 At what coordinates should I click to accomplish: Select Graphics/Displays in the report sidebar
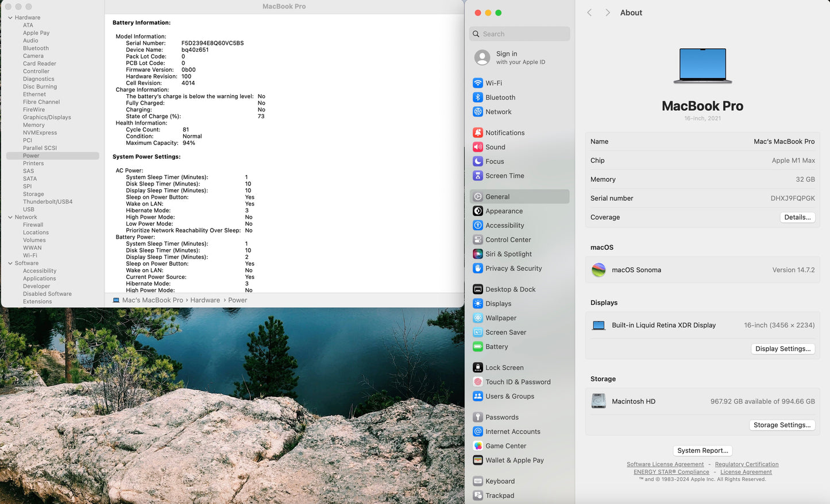tap(47, 117)
